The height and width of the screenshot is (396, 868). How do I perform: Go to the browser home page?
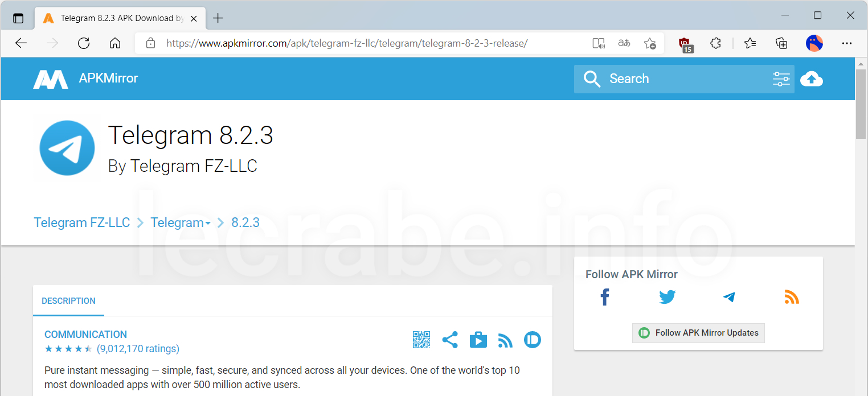point(115,43)
